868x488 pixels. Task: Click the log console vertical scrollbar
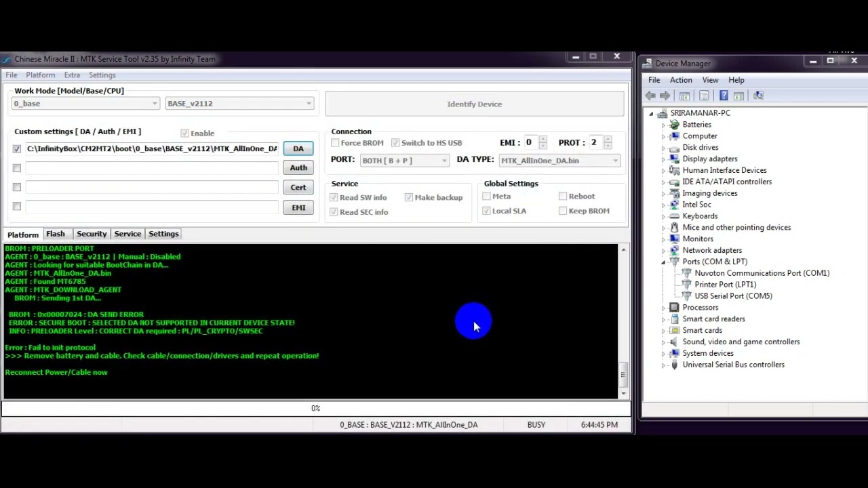pos(623,321)
